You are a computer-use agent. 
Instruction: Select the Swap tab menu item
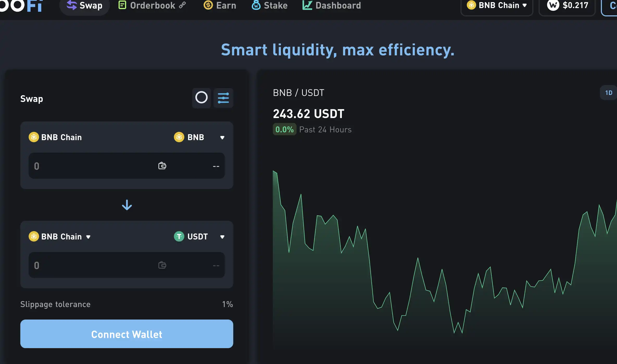[85, 6]
